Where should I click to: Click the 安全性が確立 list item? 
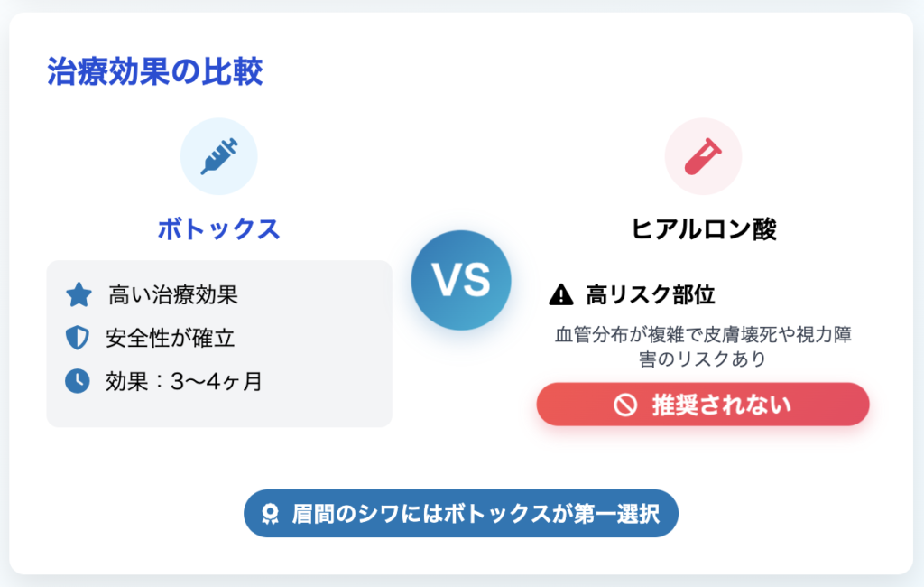(171, 338)
